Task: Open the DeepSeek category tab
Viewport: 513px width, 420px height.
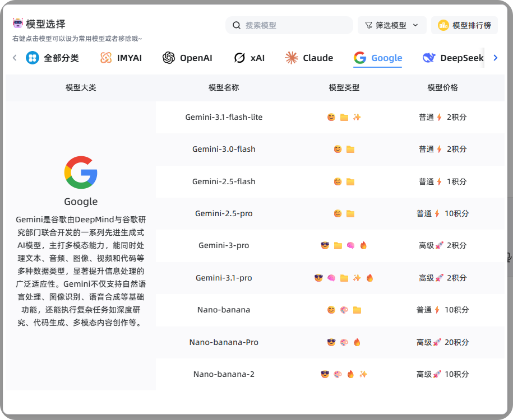Action: [453, 58]
